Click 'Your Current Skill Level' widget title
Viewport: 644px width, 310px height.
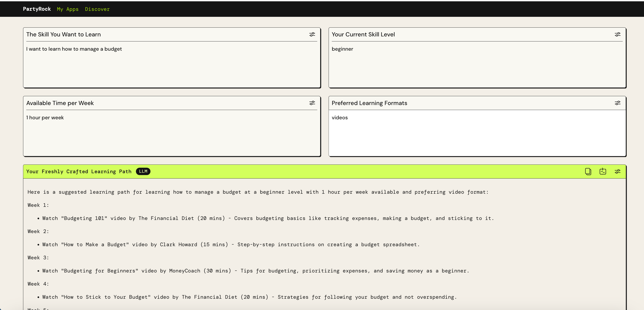(x=363, y=34)
